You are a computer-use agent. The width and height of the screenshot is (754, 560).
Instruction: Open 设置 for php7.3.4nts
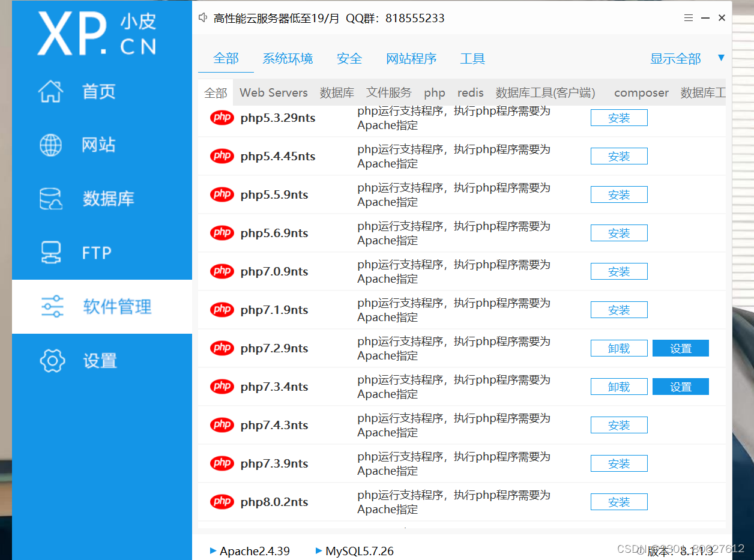click(681, 387)
